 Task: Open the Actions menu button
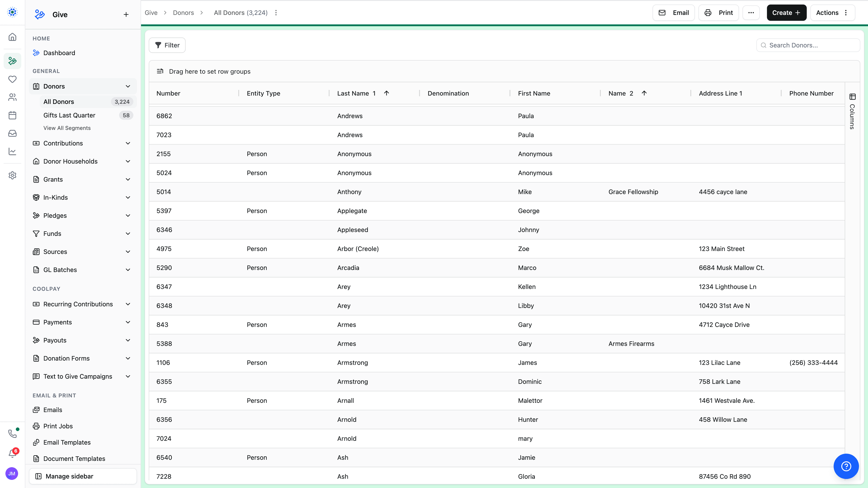point(833,13)
